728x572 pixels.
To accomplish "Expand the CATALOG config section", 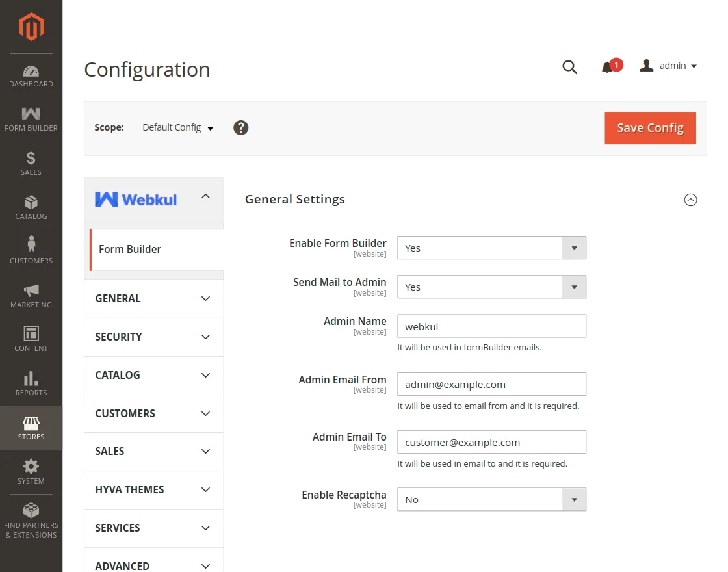I will [x=153, y=375].
